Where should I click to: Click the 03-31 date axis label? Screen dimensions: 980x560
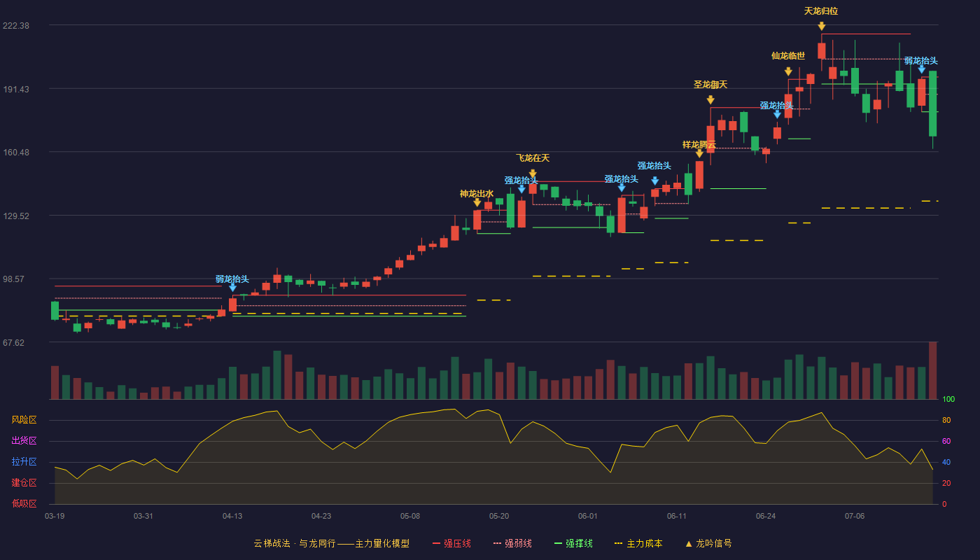pyautogui.click(x=143, y=516)
